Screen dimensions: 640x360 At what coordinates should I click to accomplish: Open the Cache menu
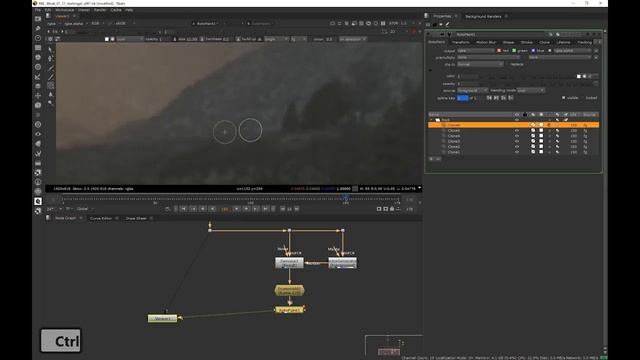116,10
